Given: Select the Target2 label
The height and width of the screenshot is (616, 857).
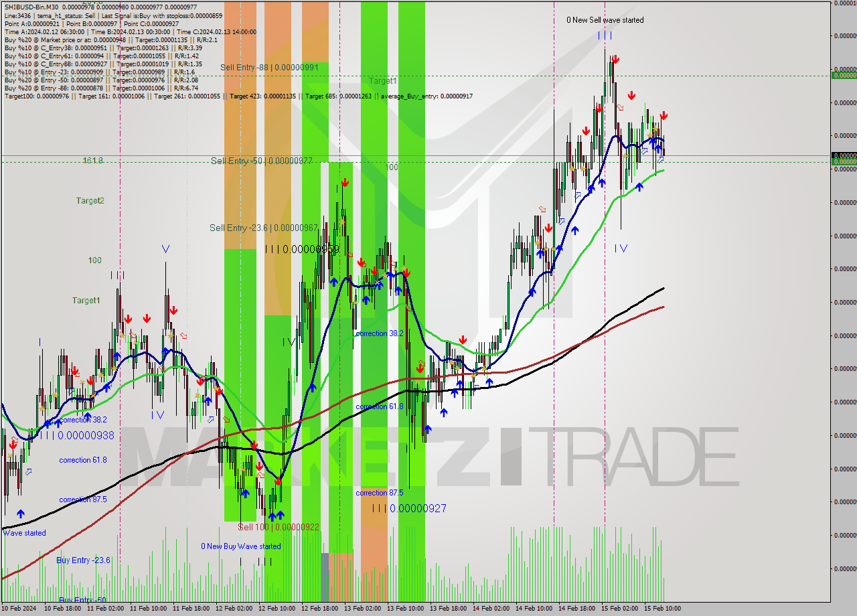Looking at the screenshot, I should (90, 200).
